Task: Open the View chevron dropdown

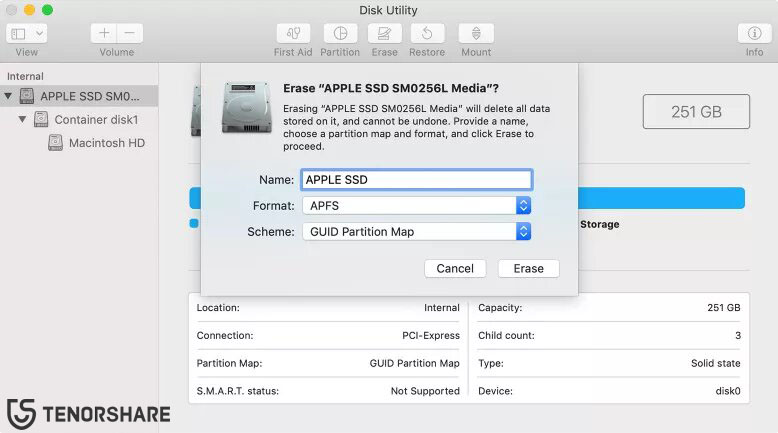Action: tap(39, 34)
